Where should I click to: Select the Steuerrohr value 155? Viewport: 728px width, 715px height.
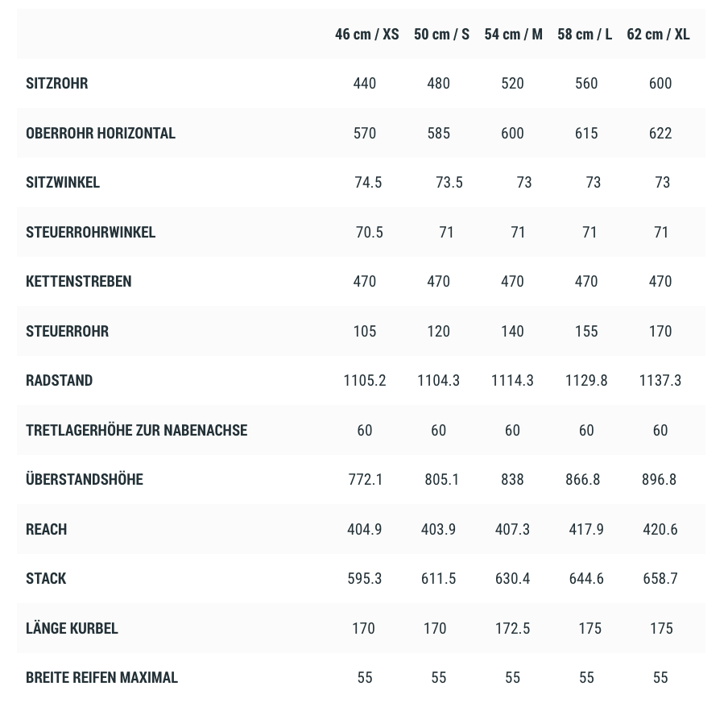point(586,331)
